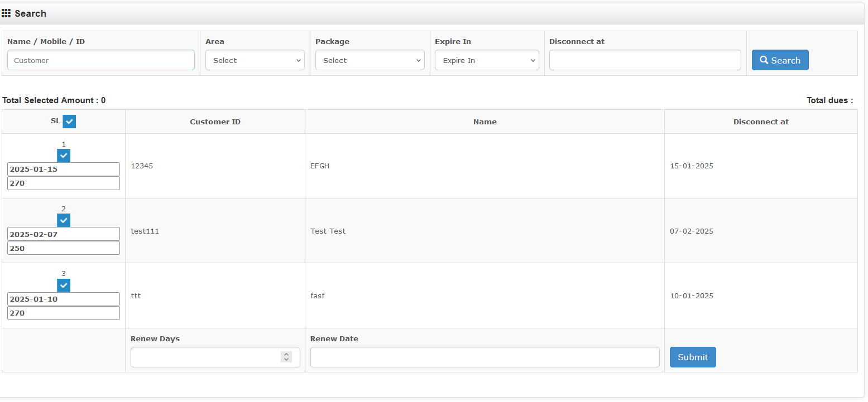
Task: Focus the Disconnect at search field
Action: pos(645,60)
